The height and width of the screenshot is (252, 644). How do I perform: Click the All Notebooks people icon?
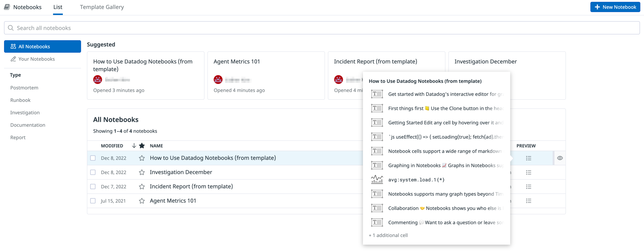coord(13,46)
